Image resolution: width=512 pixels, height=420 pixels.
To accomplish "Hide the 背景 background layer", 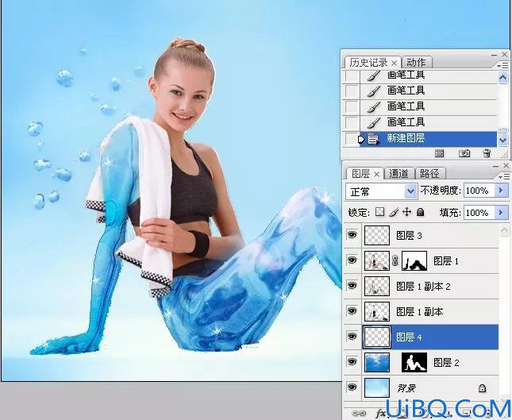I will [x=352, y=387].
